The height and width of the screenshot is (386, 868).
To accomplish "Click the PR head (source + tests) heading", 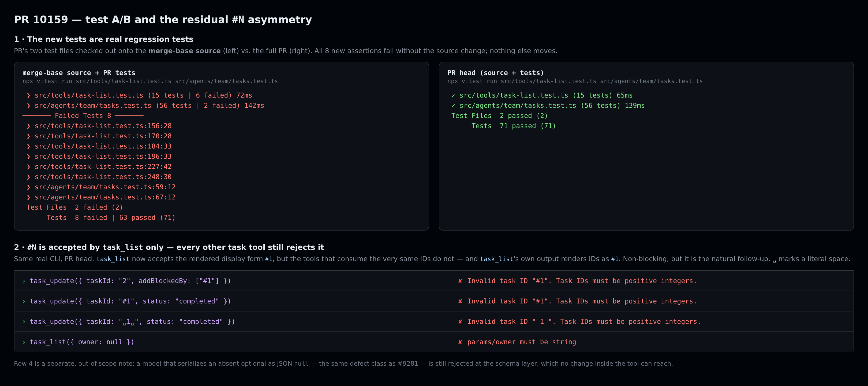I will point(495,73).
